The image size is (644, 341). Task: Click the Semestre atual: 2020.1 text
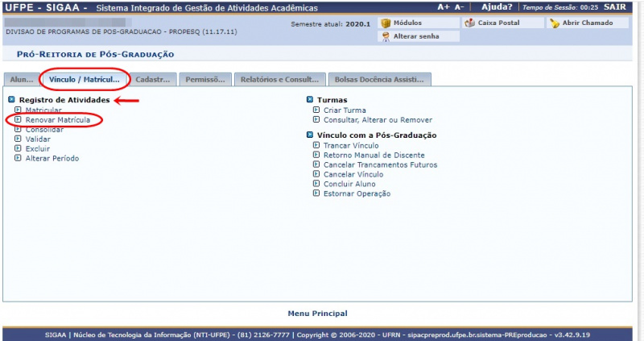coord(331,24)
